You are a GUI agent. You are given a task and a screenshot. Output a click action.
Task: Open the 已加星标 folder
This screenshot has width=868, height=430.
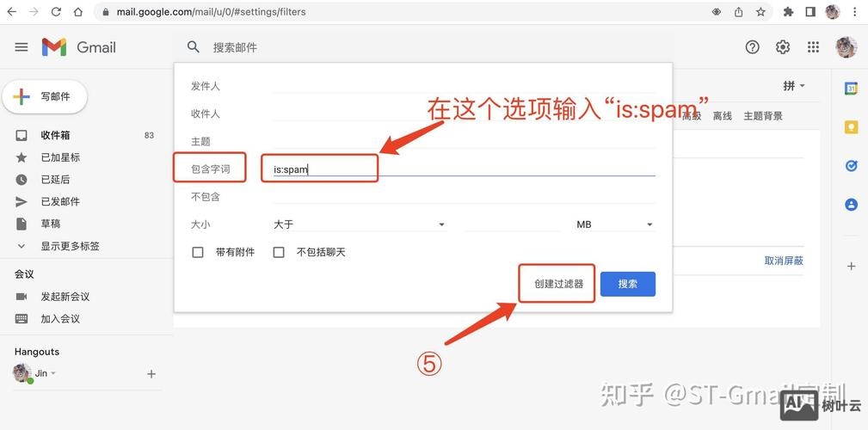point(60,157)
